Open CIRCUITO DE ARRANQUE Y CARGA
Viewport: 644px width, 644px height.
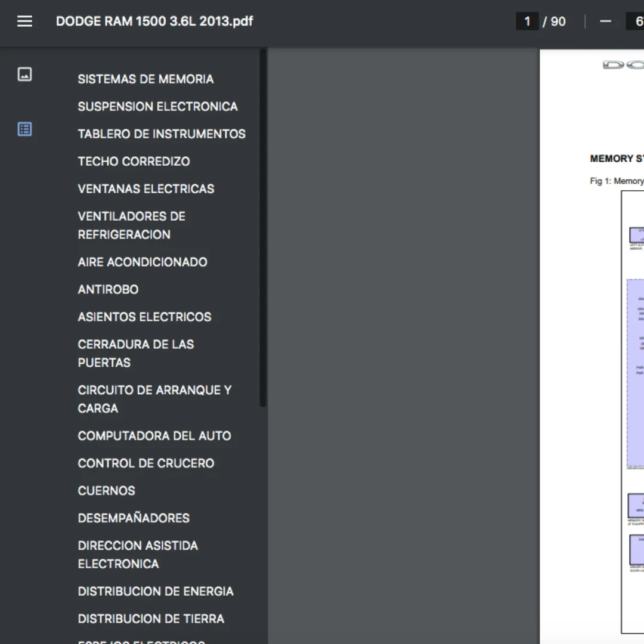point(155,399)
